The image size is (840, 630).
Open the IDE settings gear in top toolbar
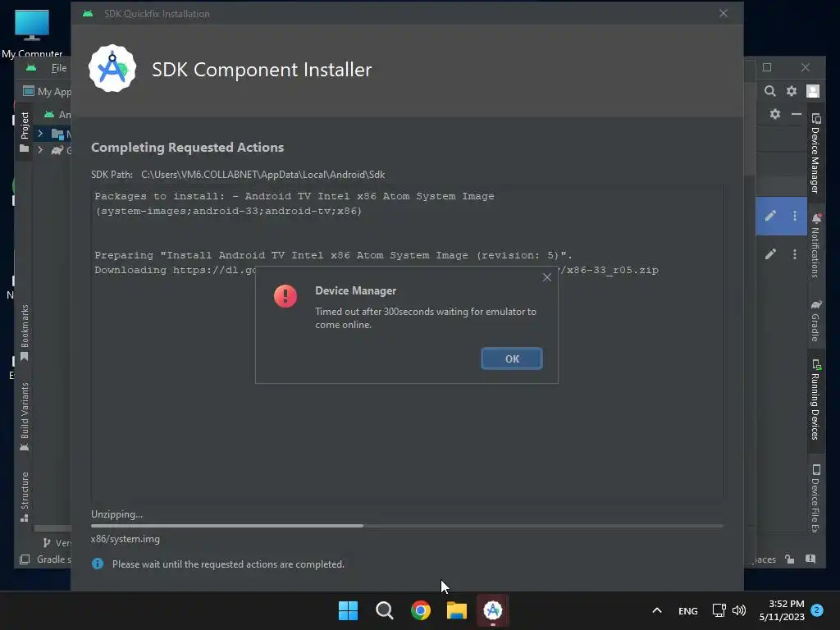[x=792, y=91]
